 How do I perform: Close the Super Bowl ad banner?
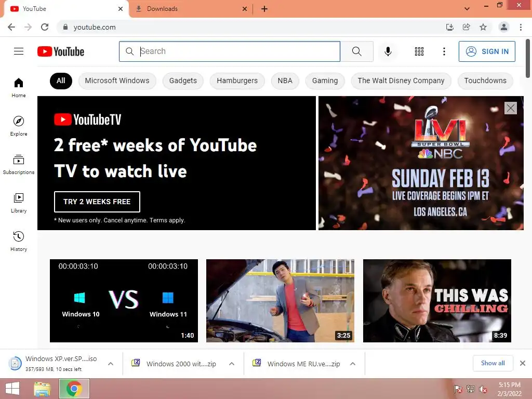510,108
